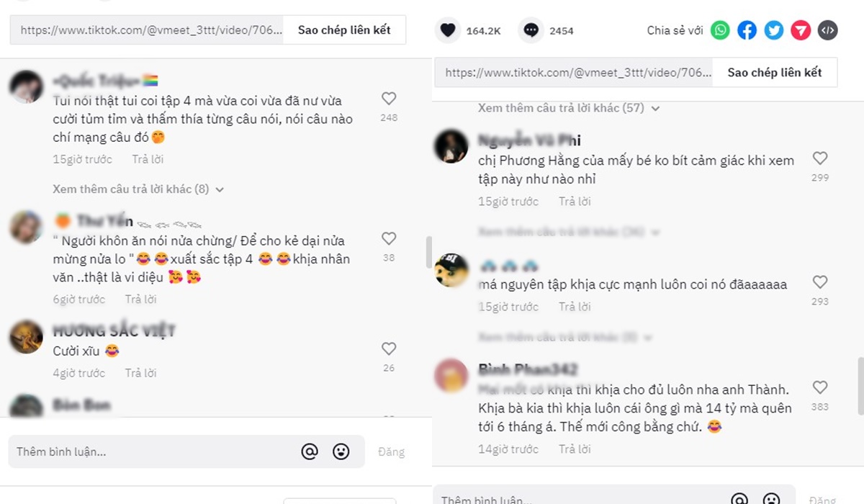Click 'Sao chép liên kết' button on the left
This screenshot has width=864, height=504.
coord(344,30)
